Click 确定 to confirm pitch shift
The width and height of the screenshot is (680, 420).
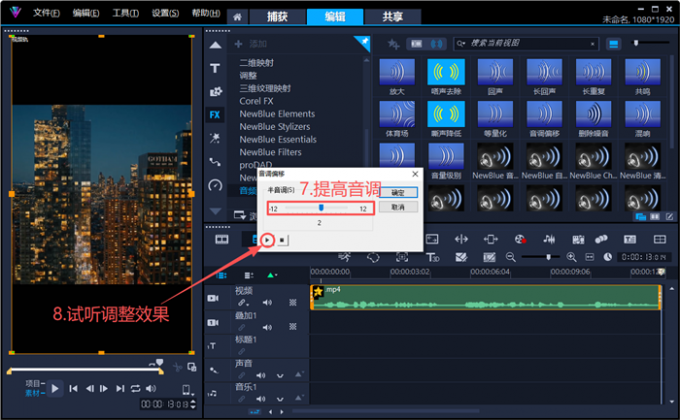coord(398,193)
